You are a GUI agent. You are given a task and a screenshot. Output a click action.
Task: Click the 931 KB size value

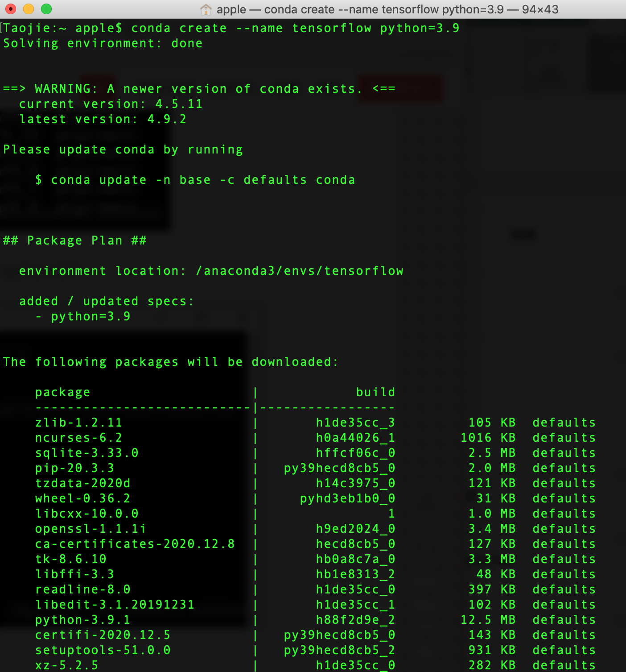click(492, 650)
